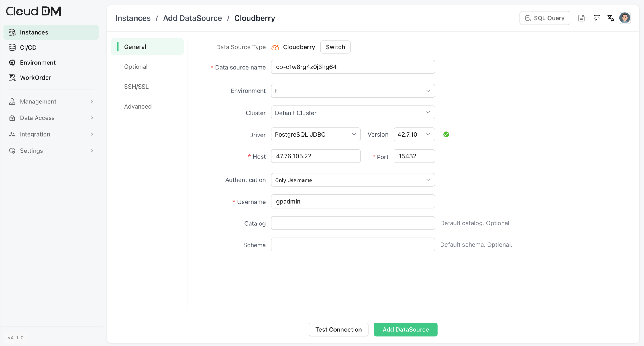Expand the Integration menu chevron
Screen dimensions: 644x346
pos(92,134)
